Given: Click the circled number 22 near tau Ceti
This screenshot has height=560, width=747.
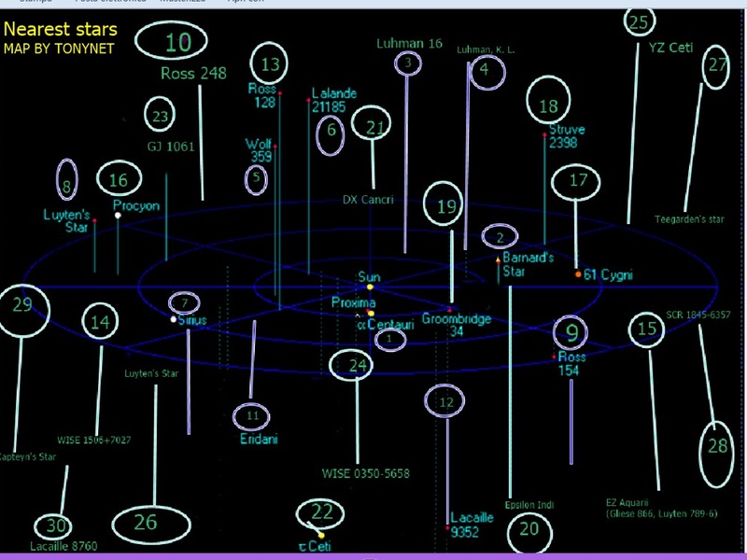Looking at the screenshot, I should (x=319, y=513).
